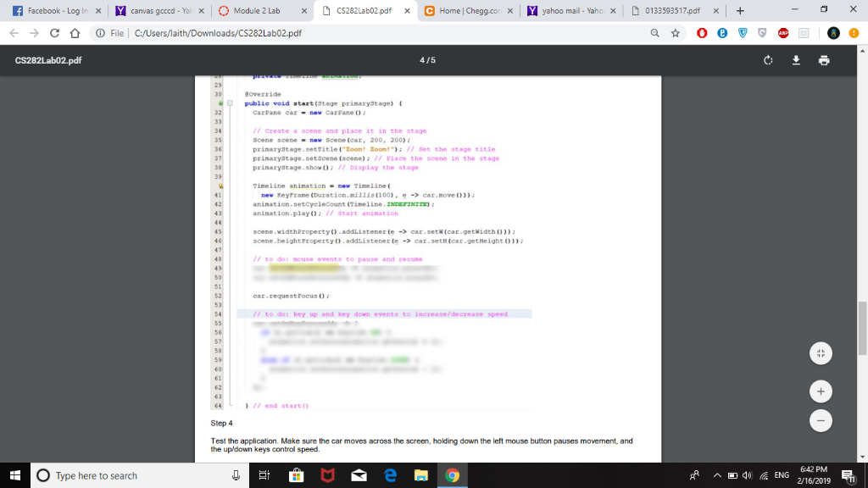Bookmark this page with the star

[x=676, y=33]
